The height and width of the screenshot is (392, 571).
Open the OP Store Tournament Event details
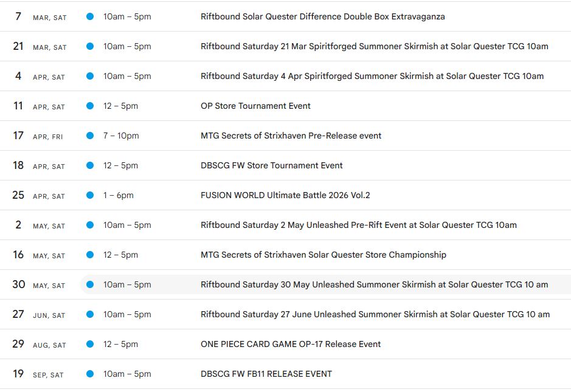[x=255, y=106]
